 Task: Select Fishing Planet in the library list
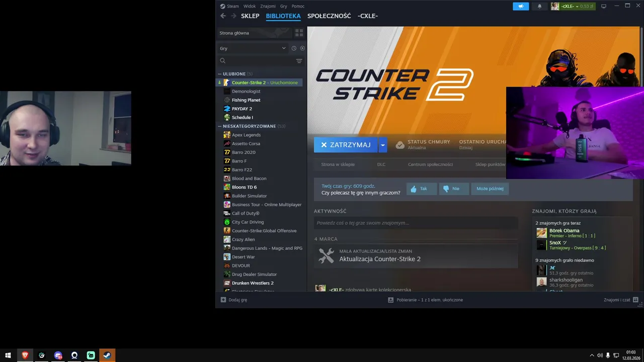coord(246,100)
